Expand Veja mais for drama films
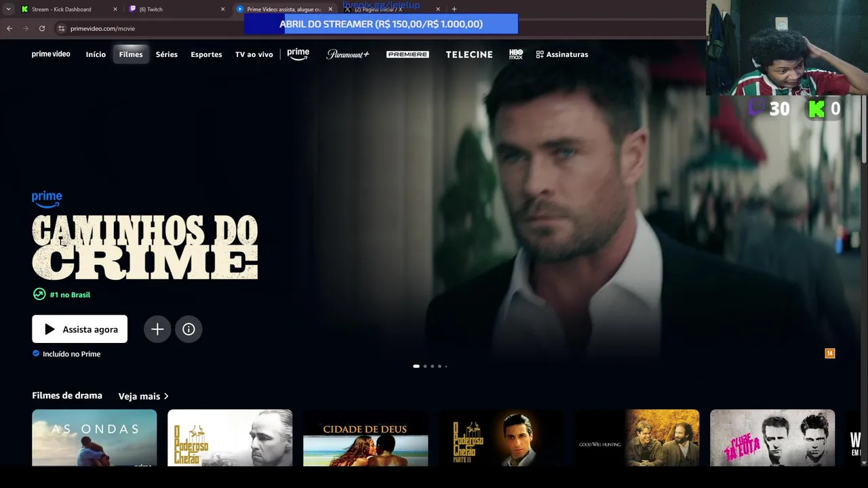The width and height of the screenshot is (868, 488). coord(143,396)
